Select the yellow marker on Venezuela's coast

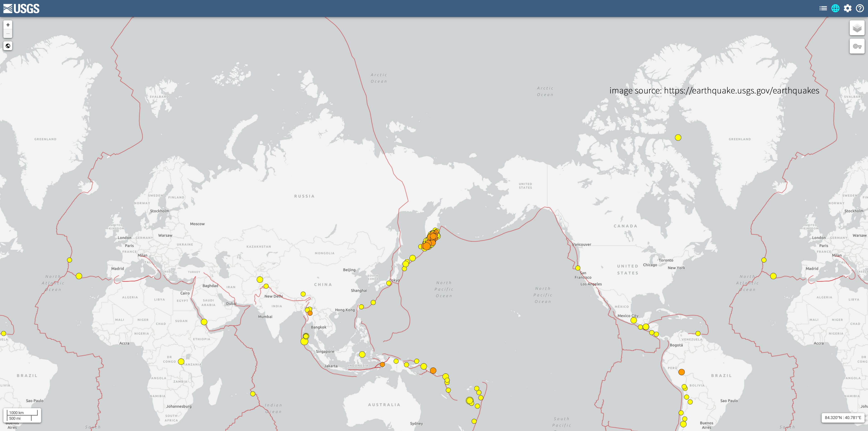click(698, 334)
